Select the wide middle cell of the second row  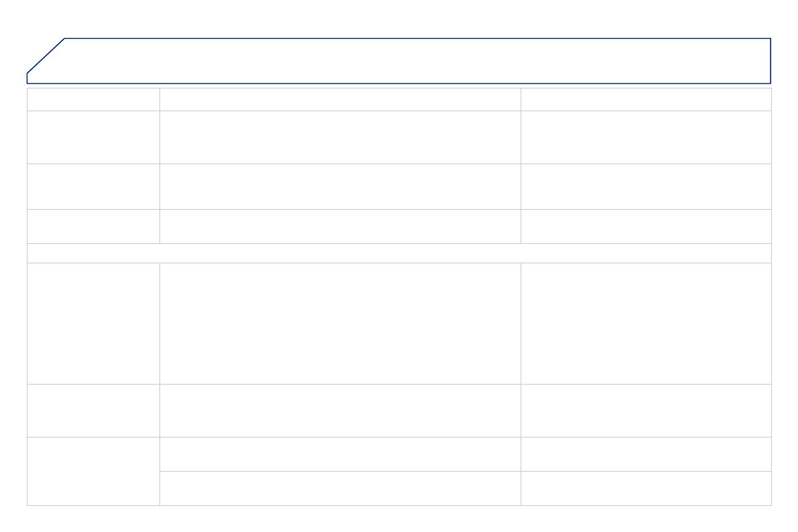340,137
